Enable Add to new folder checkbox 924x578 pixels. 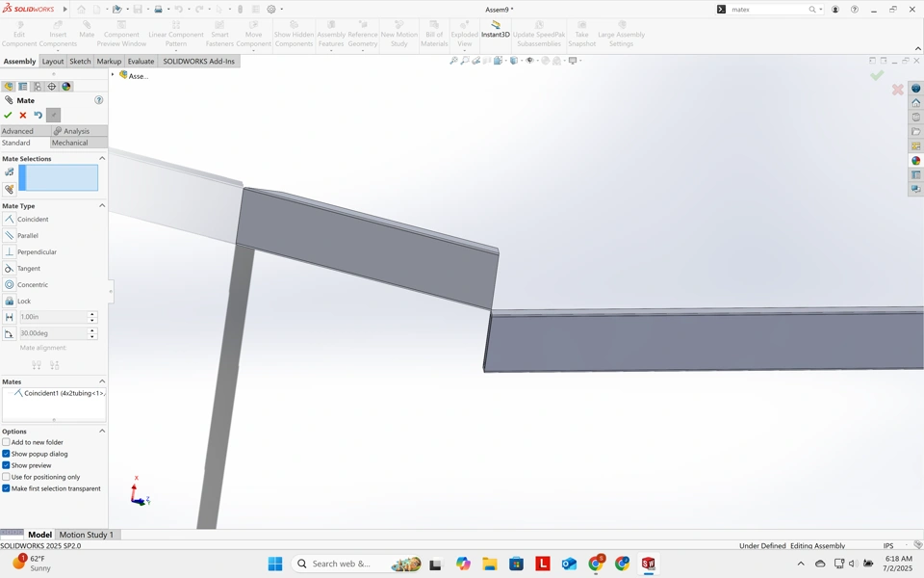(6, 442)
